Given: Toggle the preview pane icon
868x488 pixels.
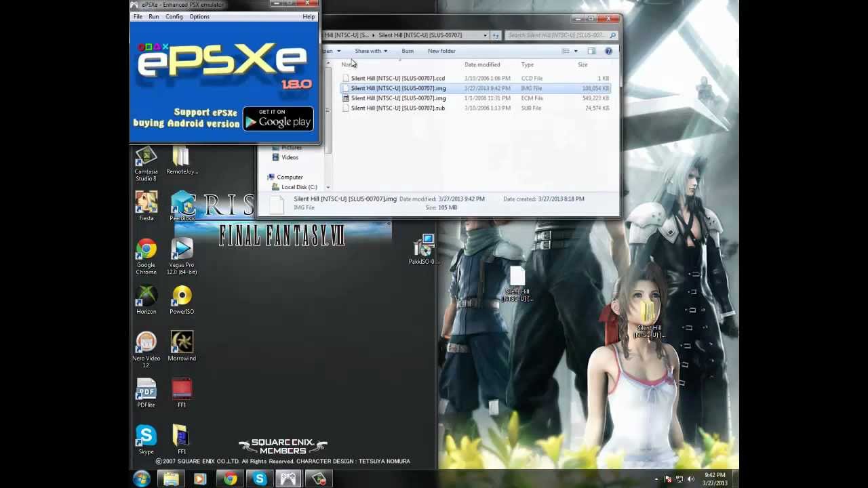Looking at the screenshot, I should (591, 51).
